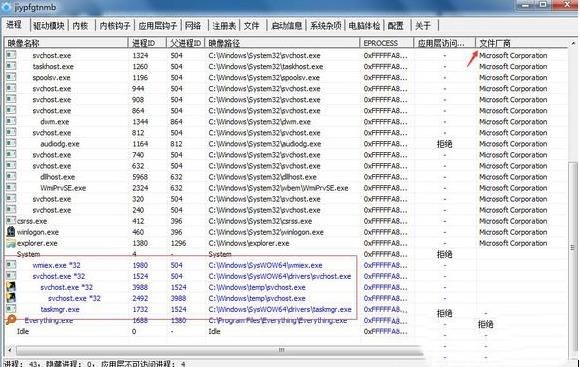Switch to the 内核 tab
The width and height of the screenshot is (580, 367).
[80, 26]
